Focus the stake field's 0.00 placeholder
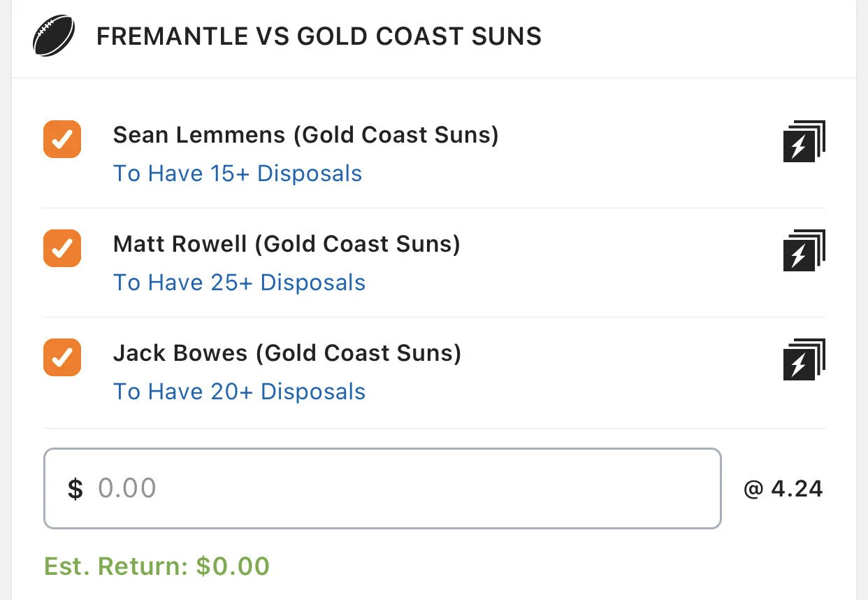The height and width of the screenshot is (600, 868). pos(127,488)
